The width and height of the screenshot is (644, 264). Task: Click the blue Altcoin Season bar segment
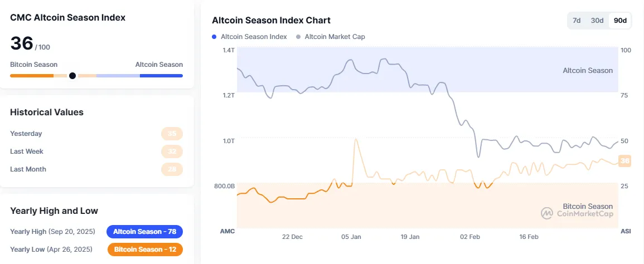point(161,76)
